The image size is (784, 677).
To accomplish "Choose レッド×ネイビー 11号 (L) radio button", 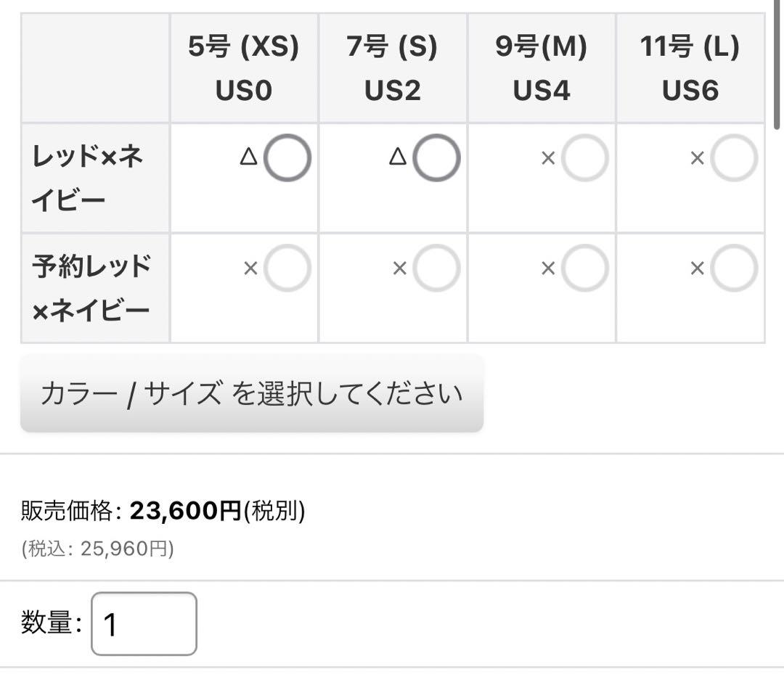I will (x=734, y=157).
